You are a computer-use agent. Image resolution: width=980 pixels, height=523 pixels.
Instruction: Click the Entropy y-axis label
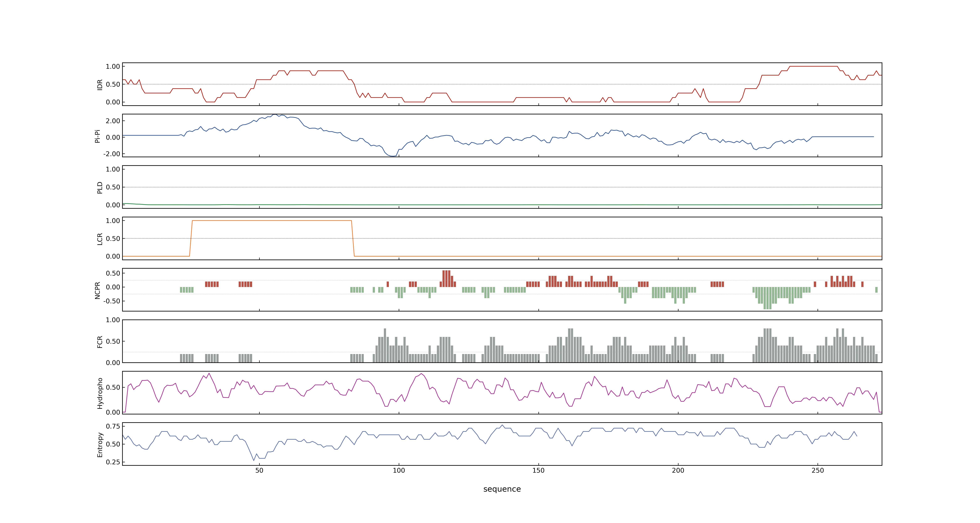click(x=100, y=444)
